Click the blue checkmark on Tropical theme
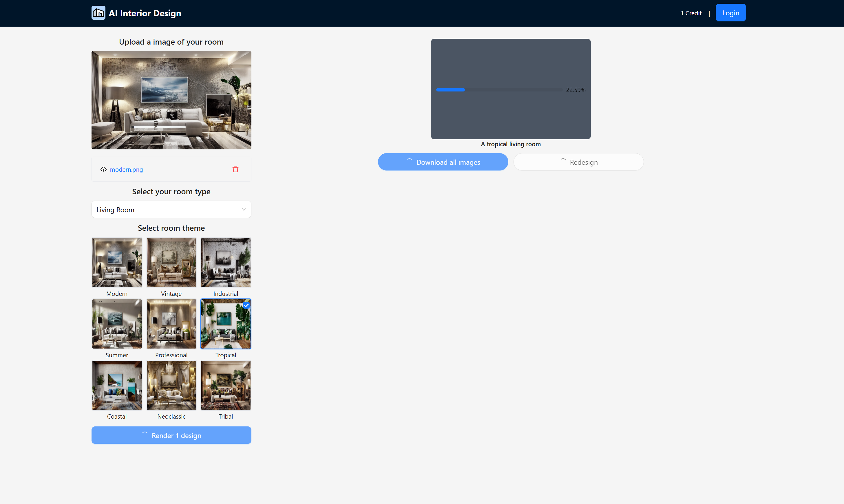The height and width of the screenshot is (504, 844). coord(246,305)
